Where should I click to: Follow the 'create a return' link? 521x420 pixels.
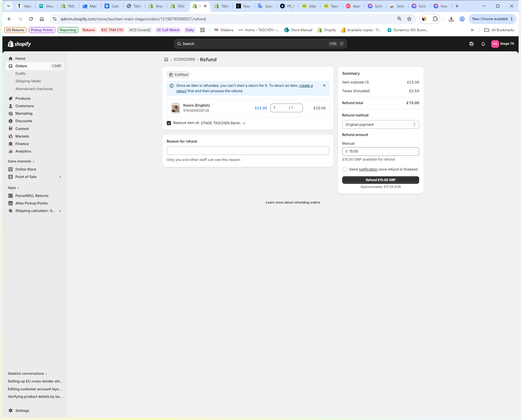(x=306, y=86)
